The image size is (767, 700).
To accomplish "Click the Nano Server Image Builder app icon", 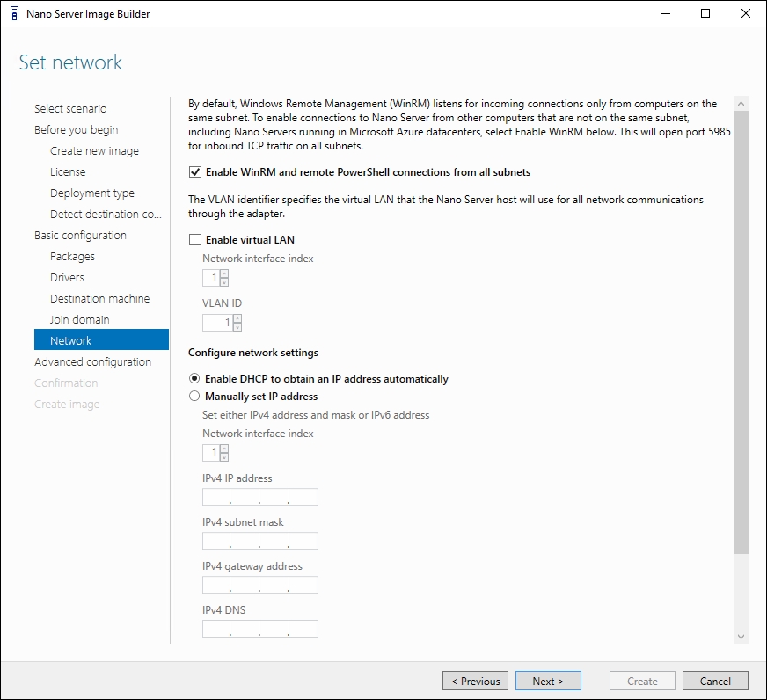I will coord(15,14).
